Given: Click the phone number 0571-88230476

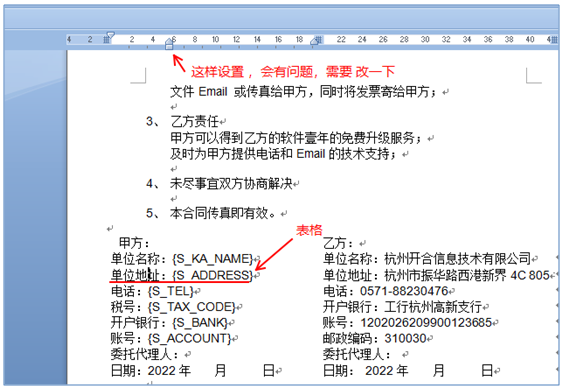Looking at the screenshot, I should coord(404,291).
